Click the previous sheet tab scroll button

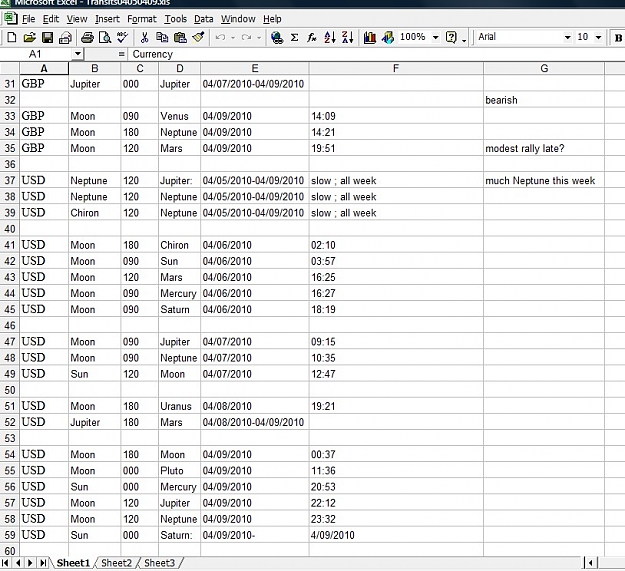(18, 563)
